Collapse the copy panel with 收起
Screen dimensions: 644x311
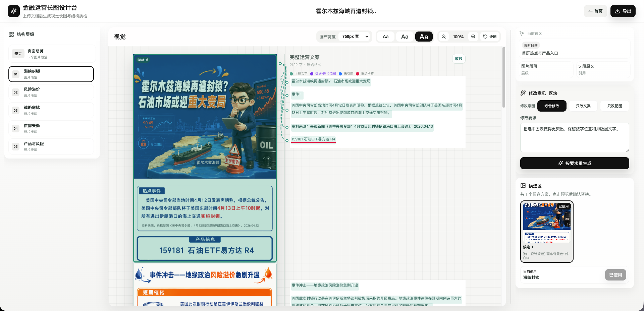(459, 59)
